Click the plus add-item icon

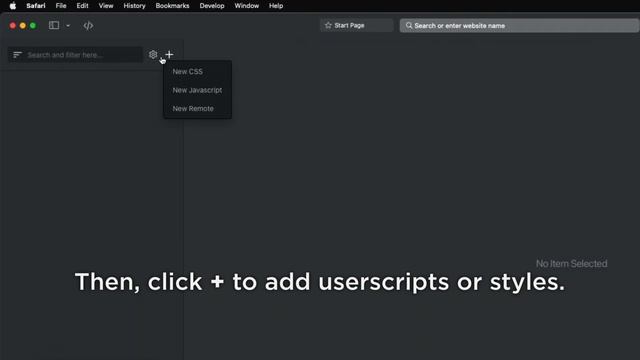pyautogui.click(x=169, y=54)
